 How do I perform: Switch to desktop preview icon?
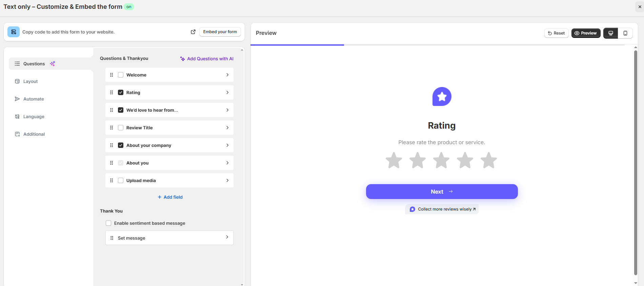tap(610, 33)
